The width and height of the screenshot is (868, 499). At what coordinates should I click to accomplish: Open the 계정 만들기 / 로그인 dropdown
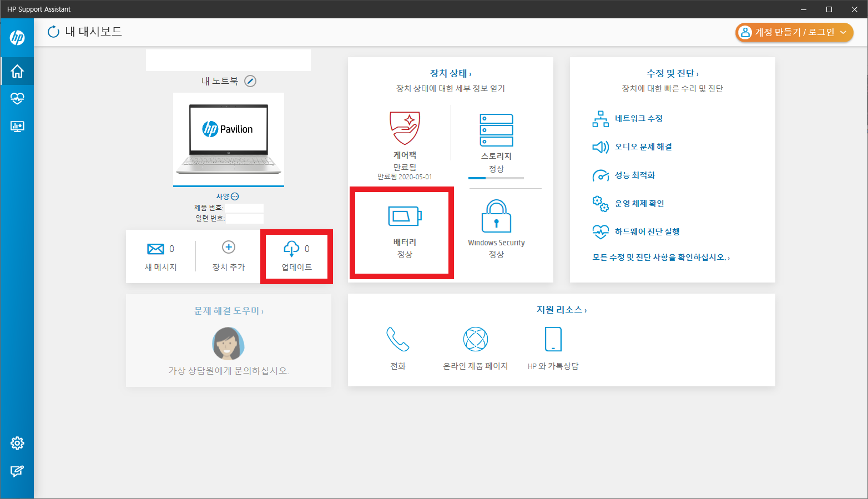click(794, 32)
